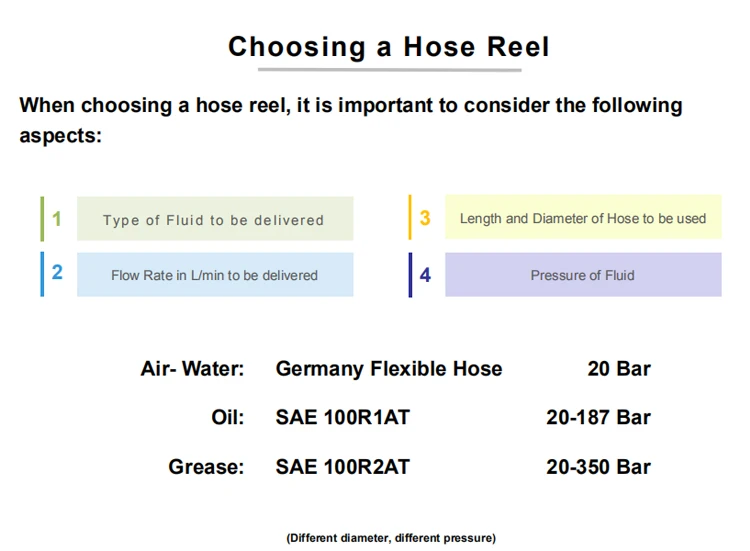Select the "Type of Fluid to be delivered" box
The height and width of the screenshot is (551, 750).
point(214,219)
